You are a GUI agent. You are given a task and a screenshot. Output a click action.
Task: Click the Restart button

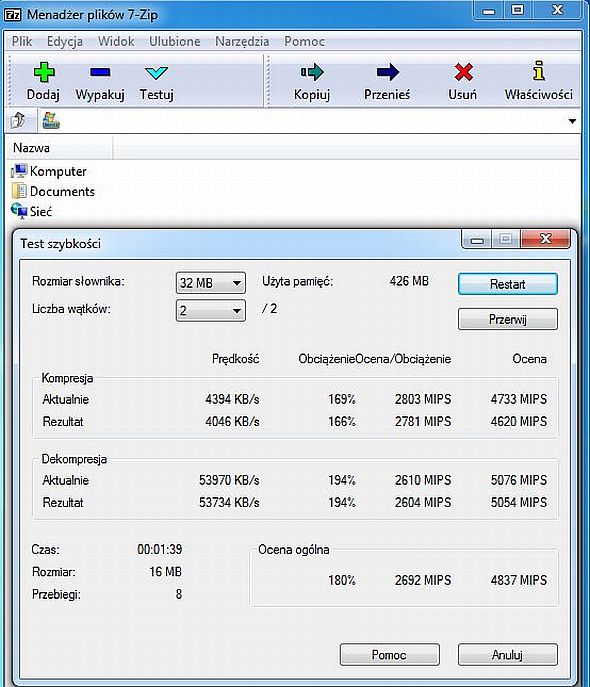(508, 284)
